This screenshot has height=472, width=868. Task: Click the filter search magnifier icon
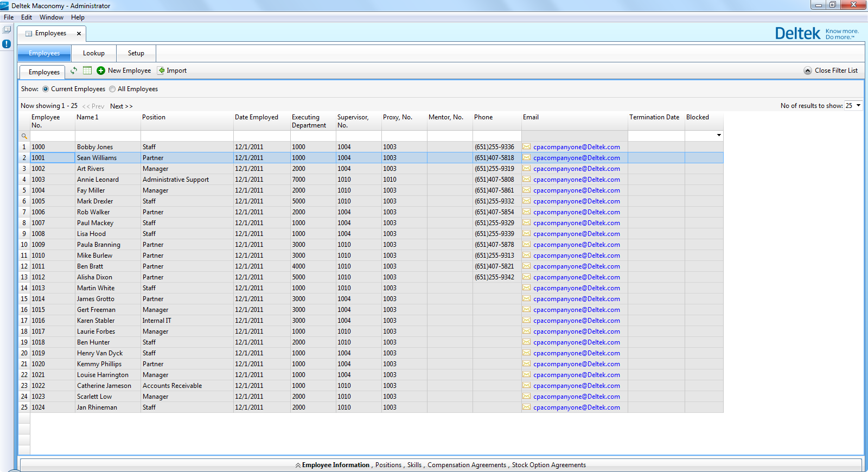[24, 136]
